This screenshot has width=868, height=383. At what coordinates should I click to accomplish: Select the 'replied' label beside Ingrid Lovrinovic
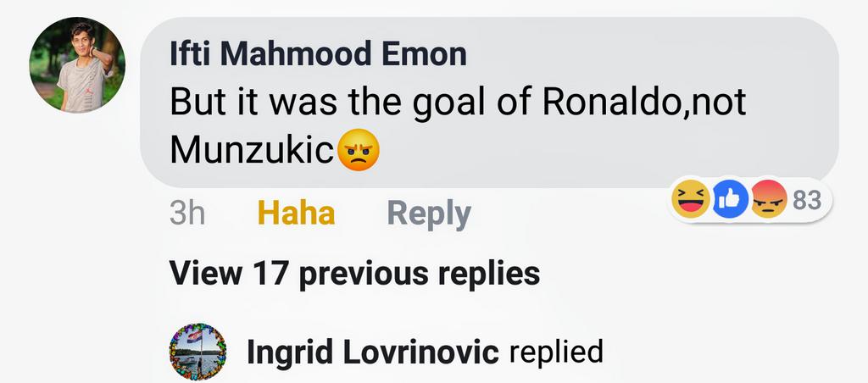[556, 352]
